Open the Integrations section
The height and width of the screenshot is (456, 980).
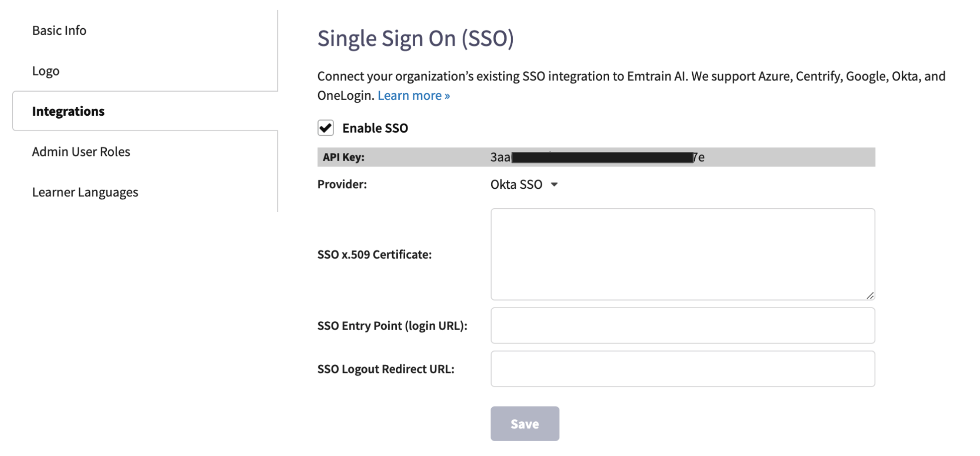68,111
